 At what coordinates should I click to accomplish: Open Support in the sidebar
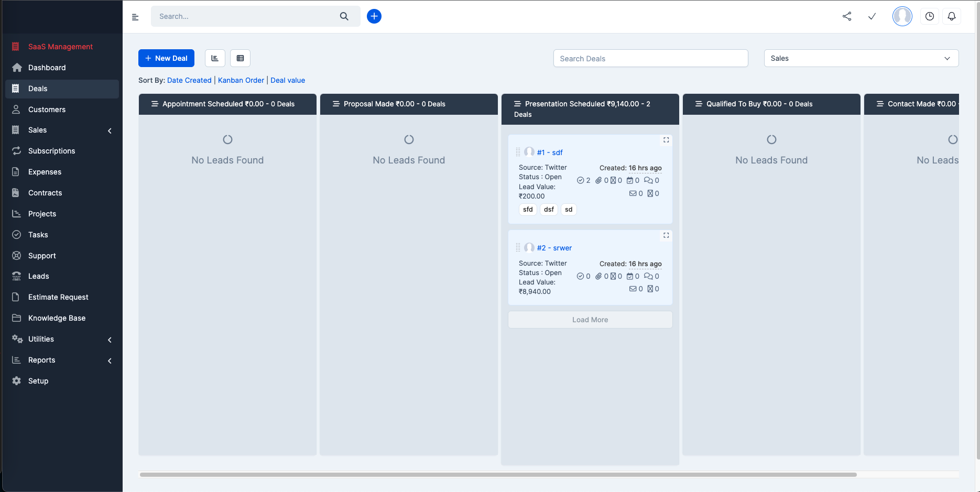pos(62,256)
